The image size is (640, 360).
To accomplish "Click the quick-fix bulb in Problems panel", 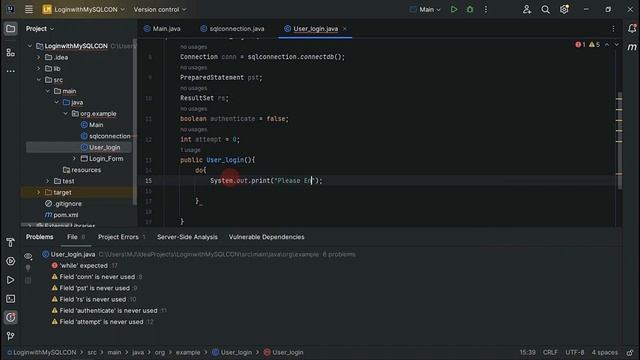I will (x=28, y=268).
